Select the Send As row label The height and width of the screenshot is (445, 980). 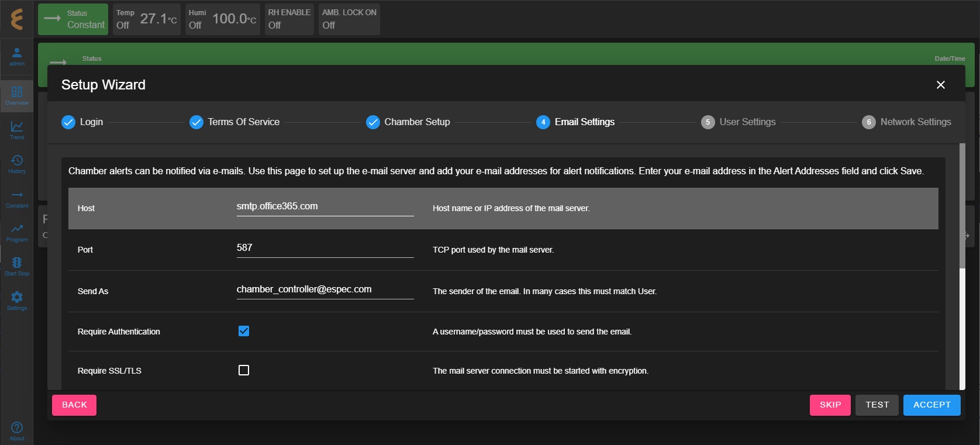pyautogui.click(x=93, y=291)
